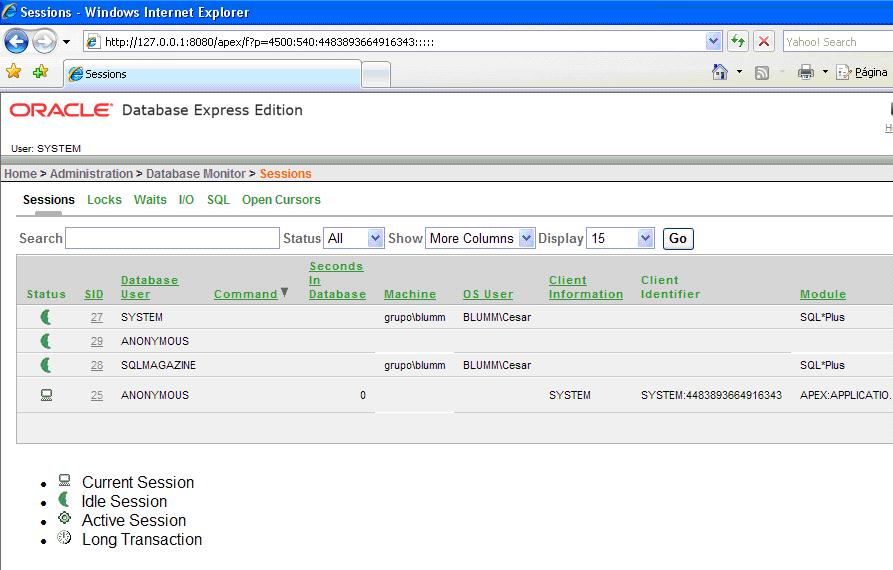
Task: Open a new blank browser tab
Action: [x=376, y=75]
